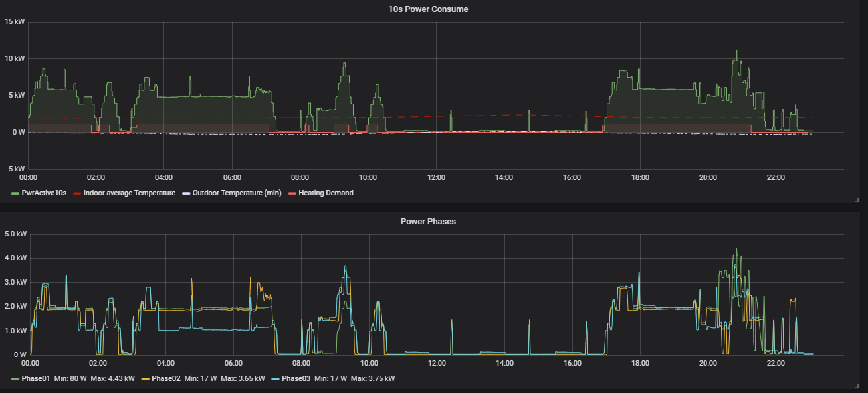
Task: Click red swatch beside Heating Demand
Action: pyautogui.click(x=292, y=193)
